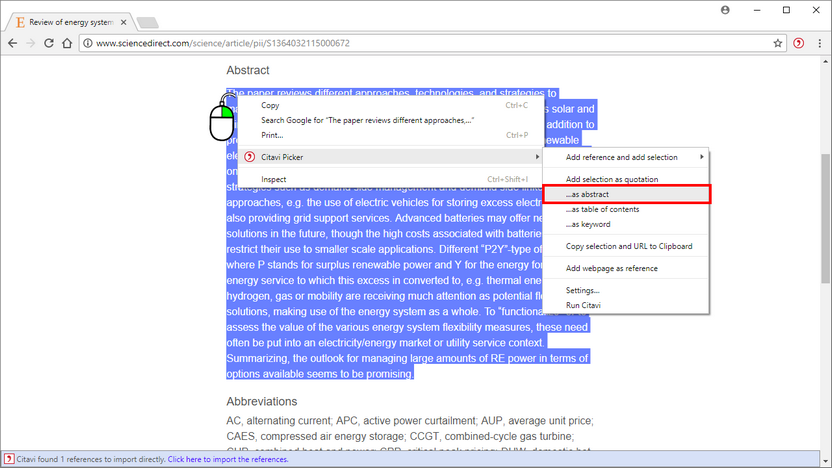Click the vertical scrollbar thumb
Image resolution: width=832 pixels, height=468 pixels.
click(826, 219)
